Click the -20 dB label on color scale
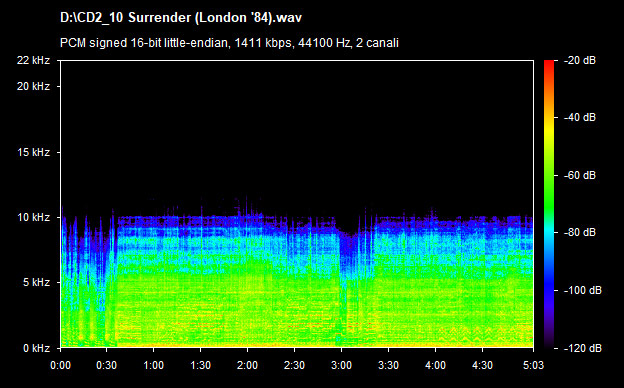This screenshot has height=388, width=624. coord(580,60)
